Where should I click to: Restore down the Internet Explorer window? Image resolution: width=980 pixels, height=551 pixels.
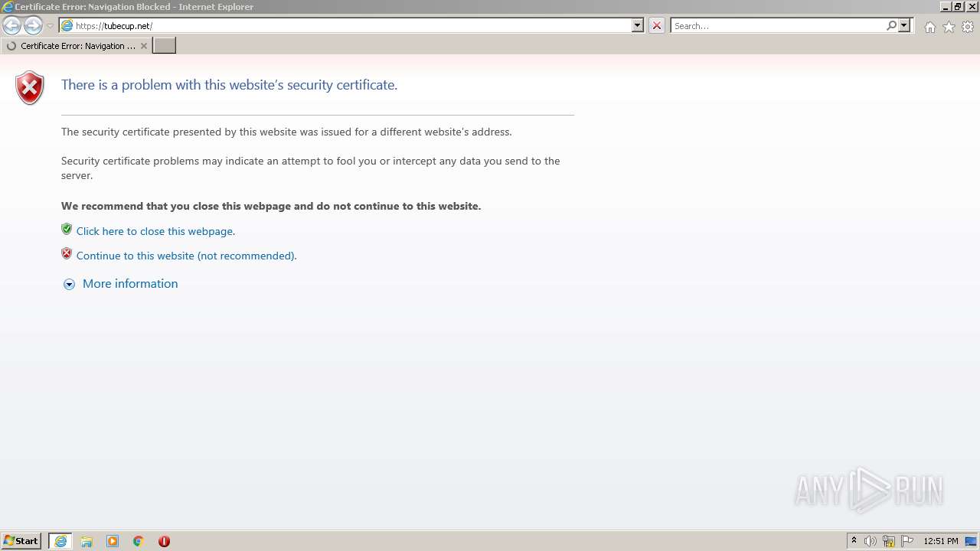[958, 6]
